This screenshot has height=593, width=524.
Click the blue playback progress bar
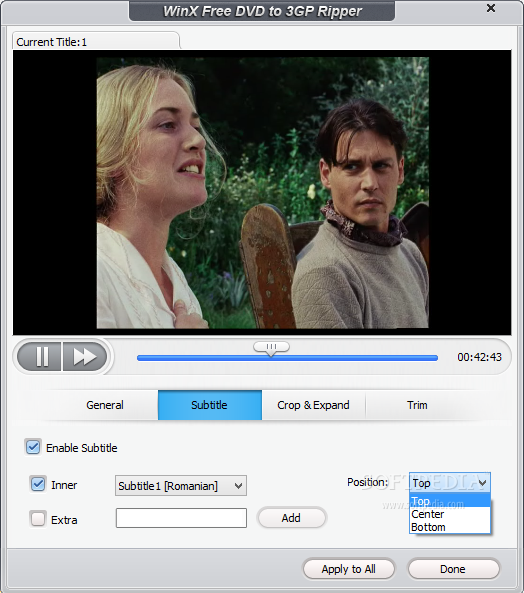287,358
